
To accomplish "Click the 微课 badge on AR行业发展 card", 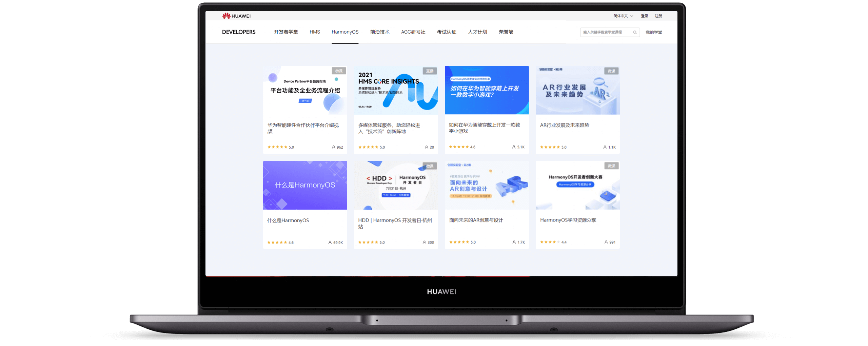I will 611,71.
